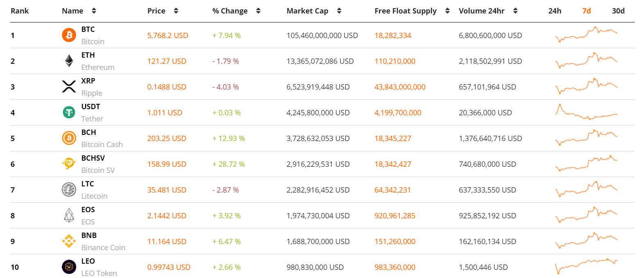View Bitcoin SV 7d sparkline chart
This screenshot has width=644, height=278.
(586, 164)
